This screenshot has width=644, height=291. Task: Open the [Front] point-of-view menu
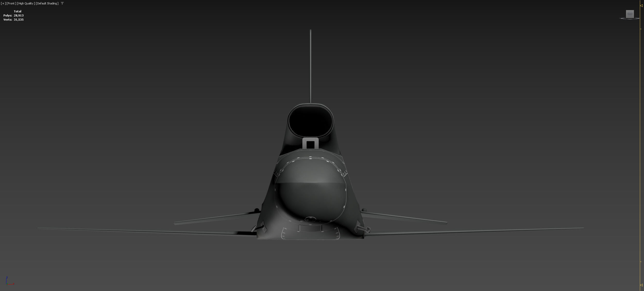pos(11,3)
